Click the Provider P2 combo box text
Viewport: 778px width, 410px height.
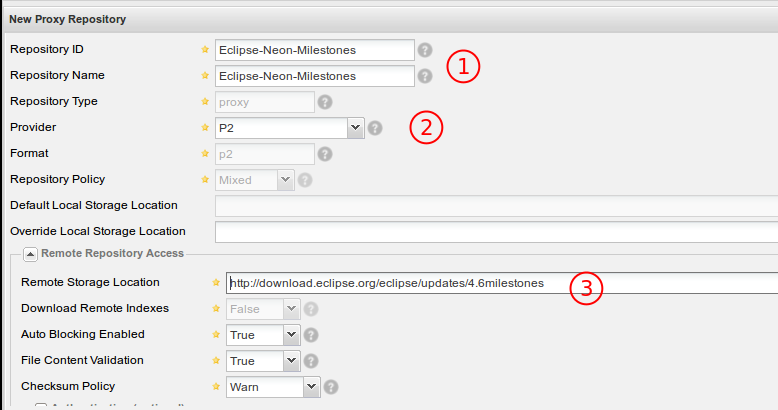pos(281,128)
